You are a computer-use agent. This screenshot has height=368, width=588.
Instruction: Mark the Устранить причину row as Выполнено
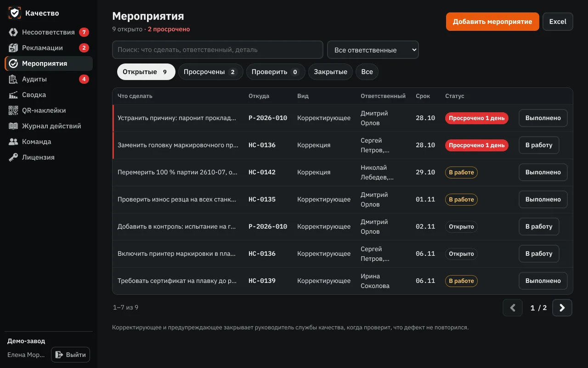[x=543, y=118]
